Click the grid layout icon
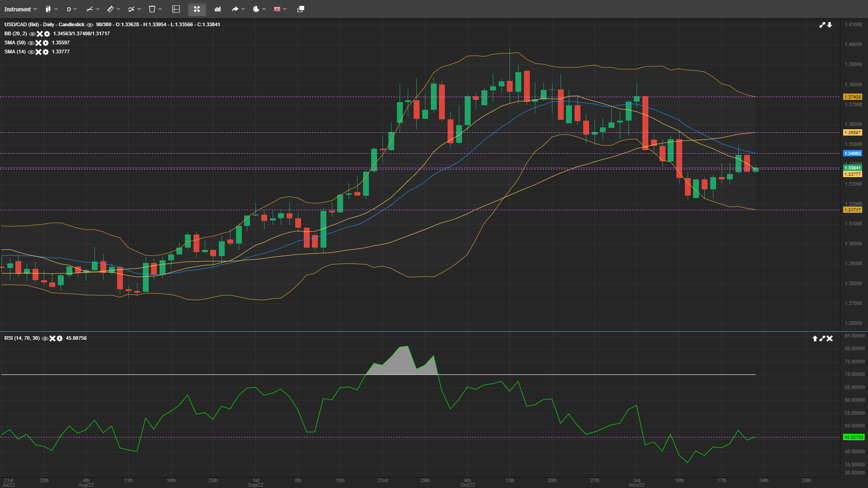This screenshot has width=868, height=488. (176, 9)
